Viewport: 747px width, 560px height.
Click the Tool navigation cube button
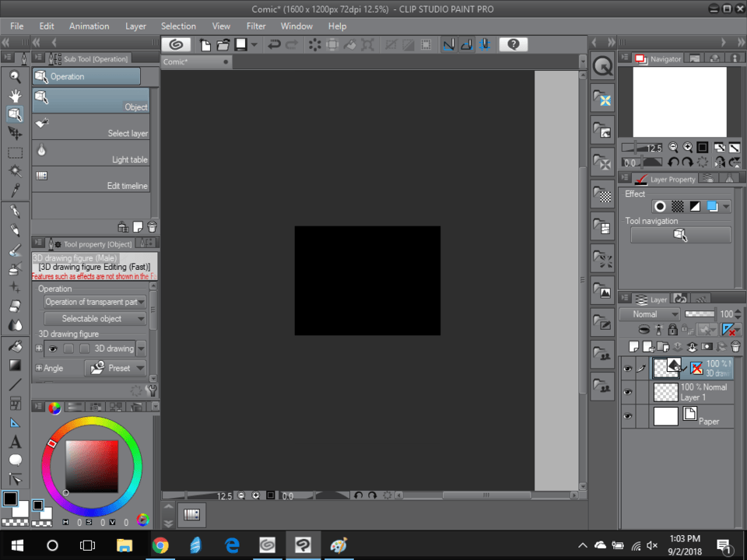tap(680, 235)
